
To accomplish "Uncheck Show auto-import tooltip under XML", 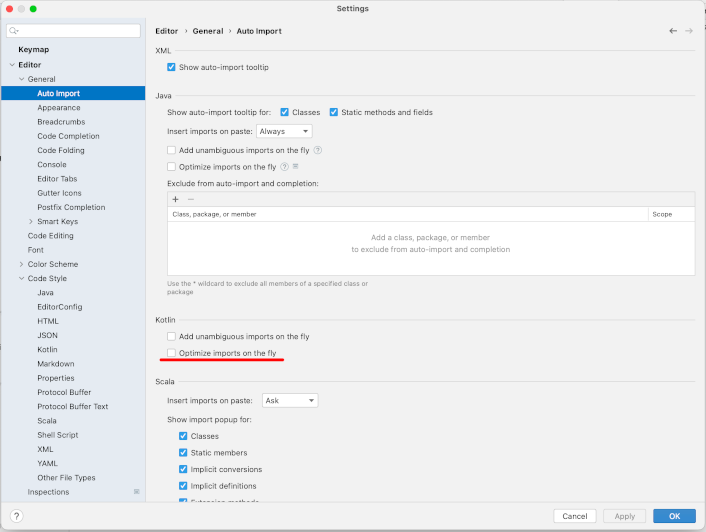I will pyautogui.click(x=172, y=67).
